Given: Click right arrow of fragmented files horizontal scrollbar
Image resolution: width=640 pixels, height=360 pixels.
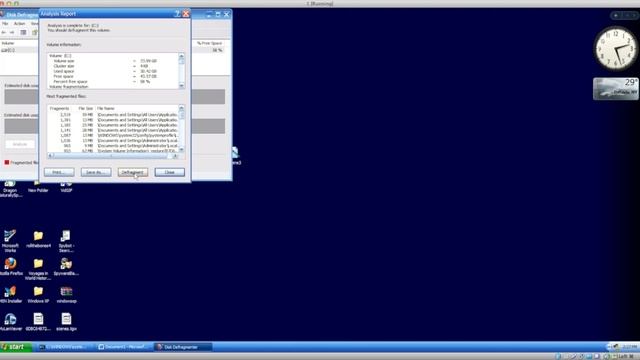Looking at the screenshot, I should [175, 156].
